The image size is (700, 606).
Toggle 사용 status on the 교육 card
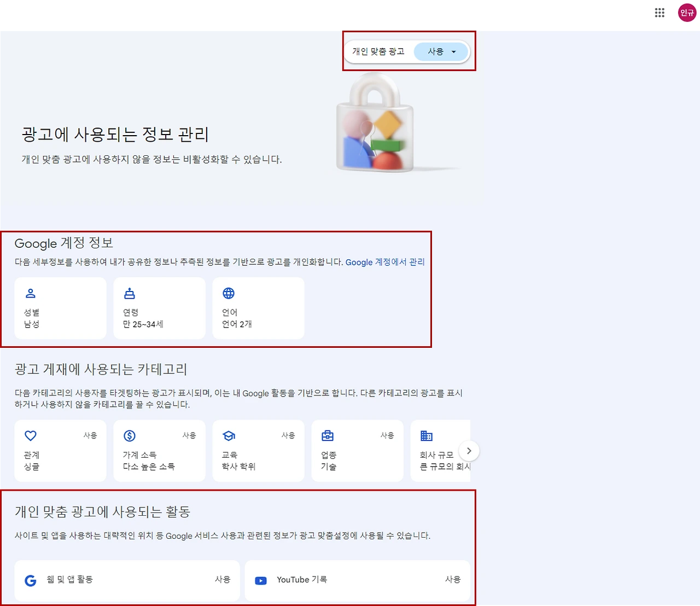point(288,435)
